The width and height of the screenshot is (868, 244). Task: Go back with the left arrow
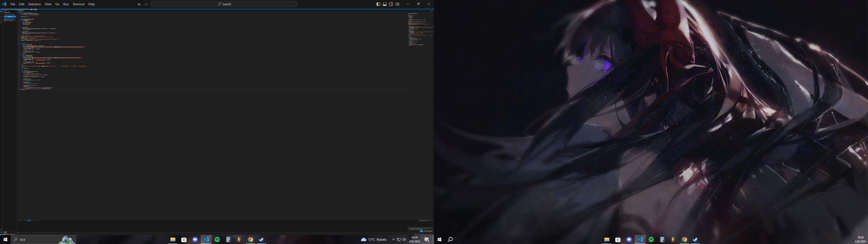coord(139,4)
